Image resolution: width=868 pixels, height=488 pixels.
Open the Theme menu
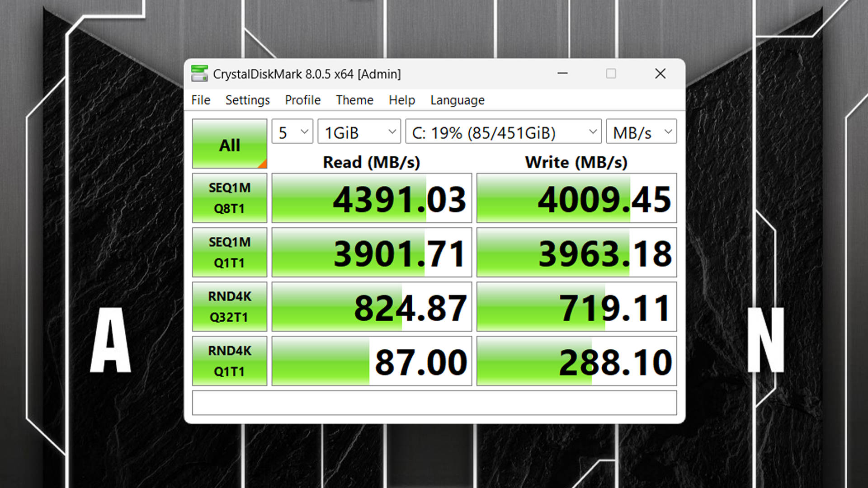click(x=354, y=100)
